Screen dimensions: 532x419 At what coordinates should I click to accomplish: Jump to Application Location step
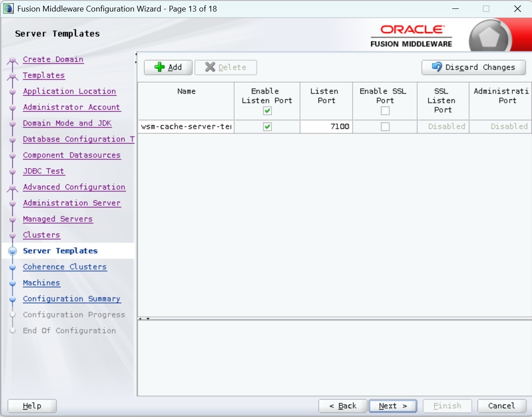point(69,91)
